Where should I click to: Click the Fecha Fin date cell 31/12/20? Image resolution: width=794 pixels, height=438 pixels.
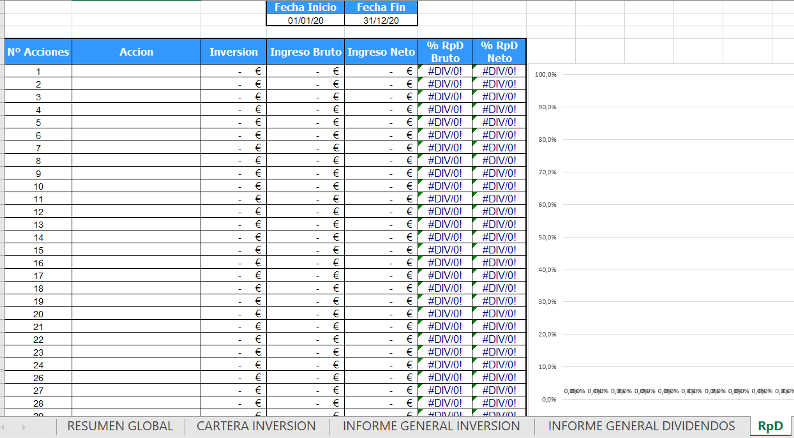point(381,20)
